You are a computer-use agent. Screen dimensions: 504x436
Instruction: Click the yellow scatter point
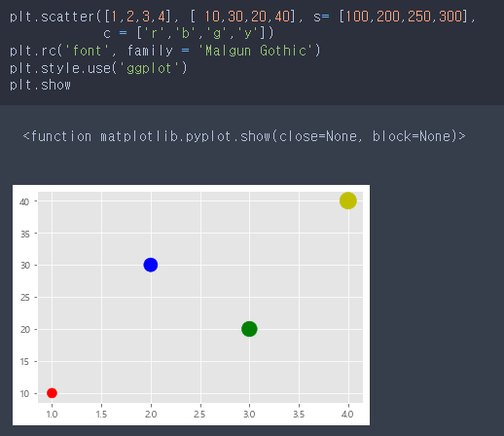pos(348,200)
